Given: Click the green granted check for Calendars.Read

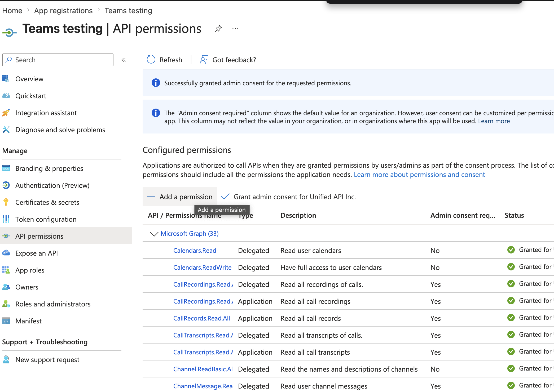Looking at the screenshot, I should coord(511,250).
